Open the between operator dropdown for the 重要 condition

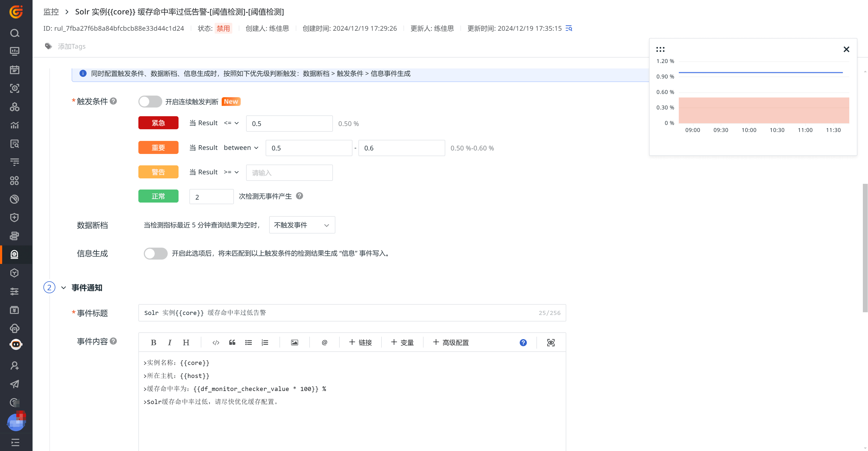pos(241,148)
